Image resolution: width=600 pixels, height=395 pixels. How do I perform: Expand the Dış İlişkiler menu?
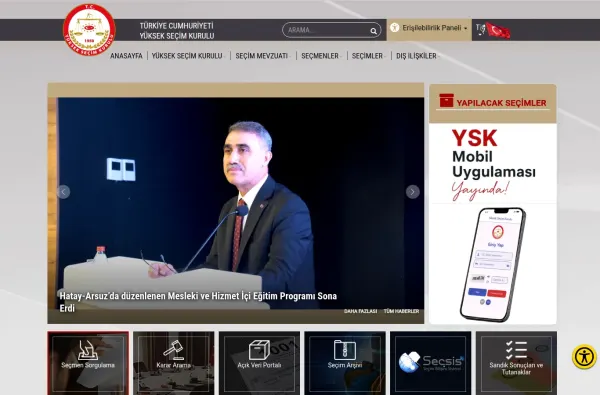[417, 56]
